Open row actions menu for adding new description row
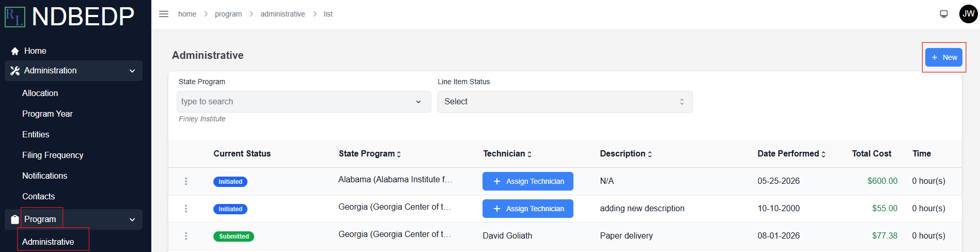Image resolution: width=980 pixels, height=252 pixels. (186, 209)
